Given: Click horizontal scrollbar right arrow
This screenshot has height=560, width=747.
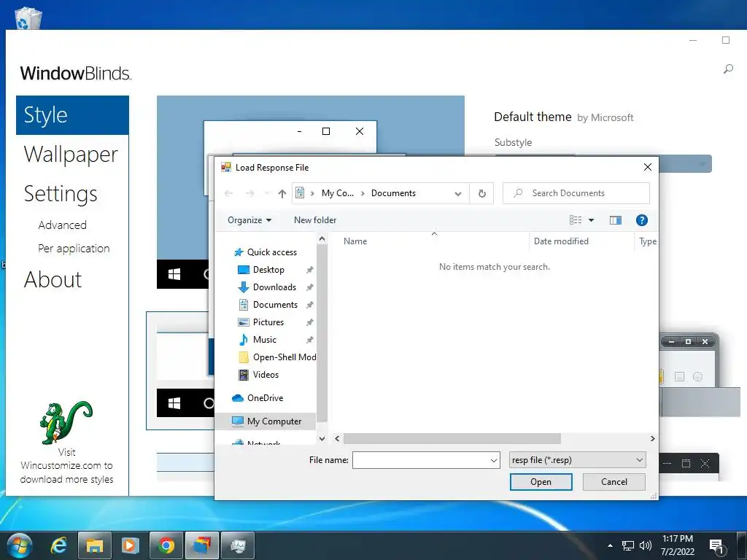Looking at the screenshot, I should tap(652, 438).
